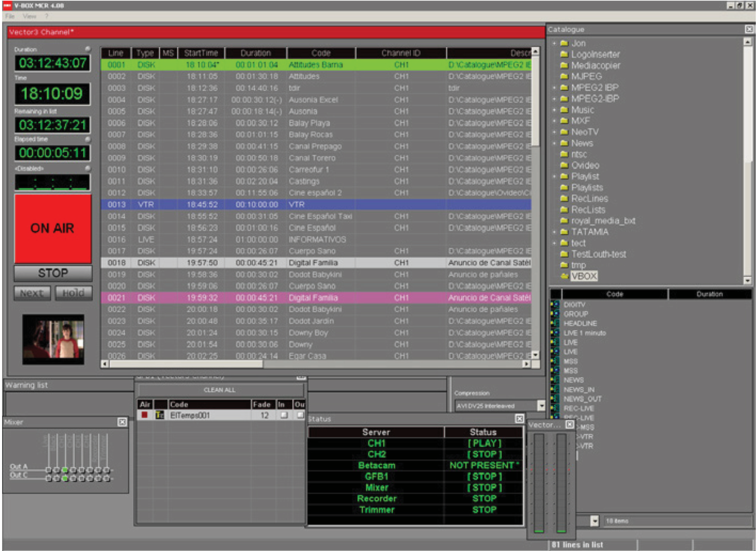The image size is (756, 551).
Task: Click the left audio level meter in Vector panel
Action: pyautogui.click(x=539, y=483)
